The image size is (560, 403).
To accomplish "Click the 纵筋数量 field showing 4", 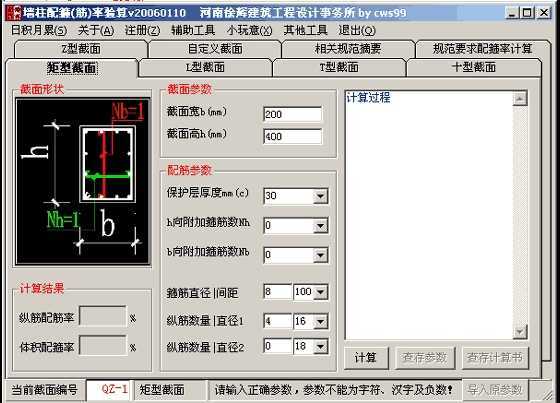I will (x=278, y=321).
